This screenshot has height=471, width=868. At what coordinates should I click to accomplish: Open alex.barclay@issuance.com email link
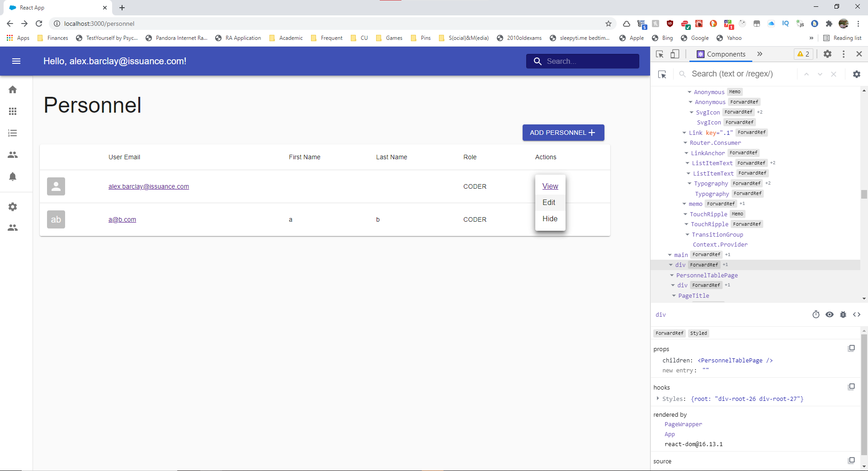coord(149,186)
